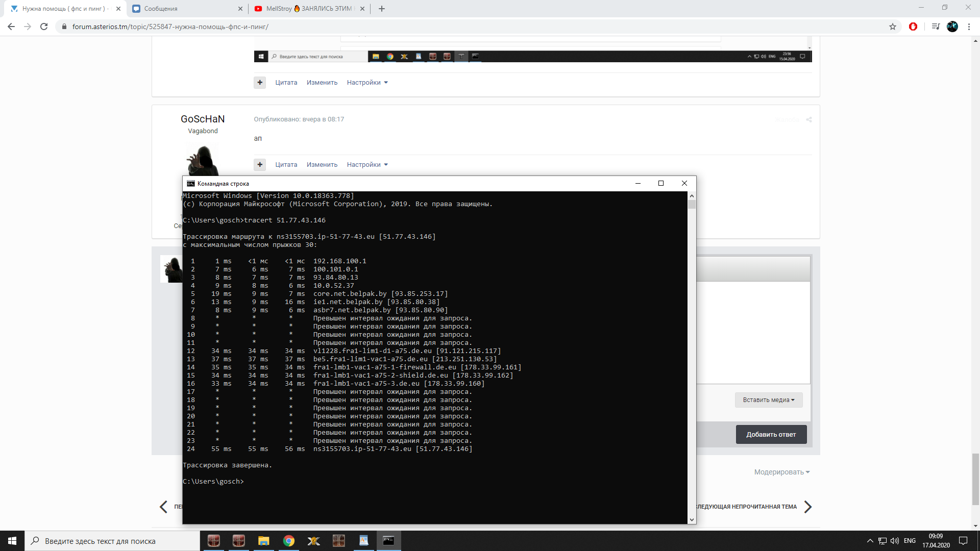
Task: Open Command Prompt from taskbar
Action: pyautogui.click(x=388, y=541)
